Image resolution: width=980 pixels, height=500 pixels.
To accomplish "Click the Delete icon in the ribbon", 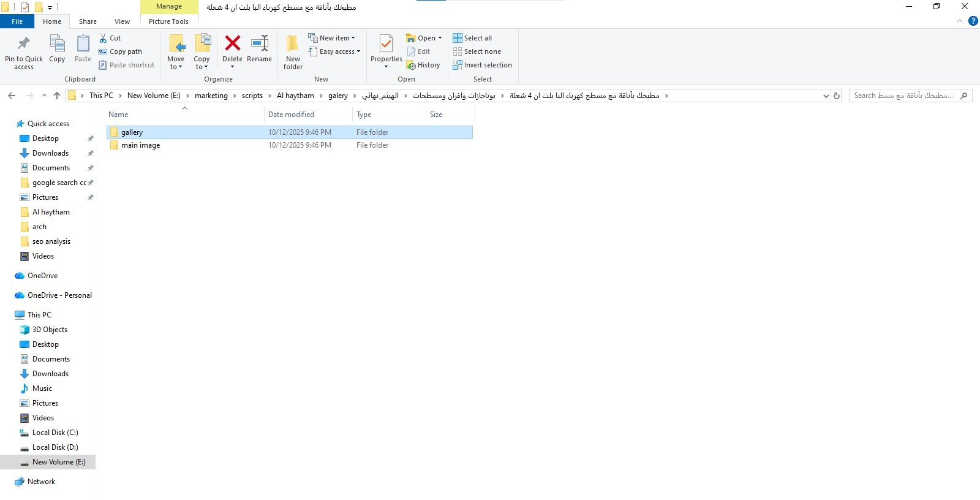I will (232, 44).
